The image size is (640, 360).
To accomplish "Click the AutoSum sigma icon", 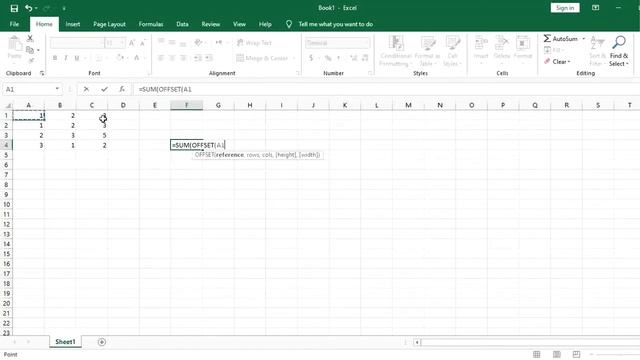I will click(547, 38).
